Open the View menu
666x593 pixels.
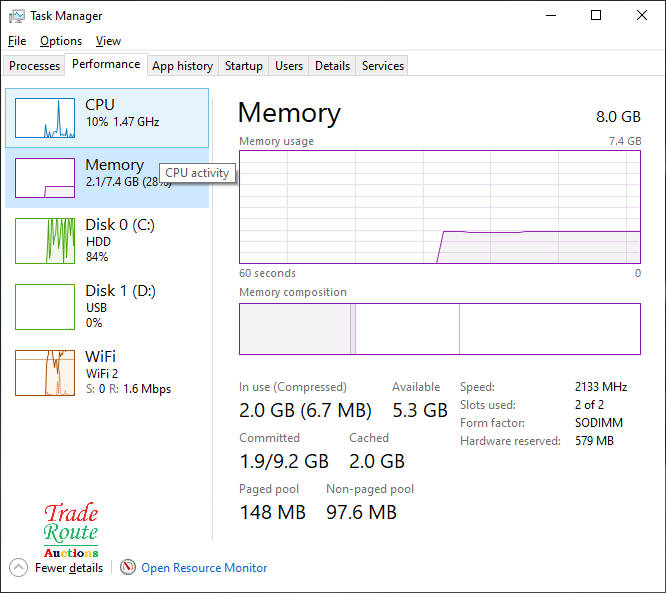tap(108, 41)
